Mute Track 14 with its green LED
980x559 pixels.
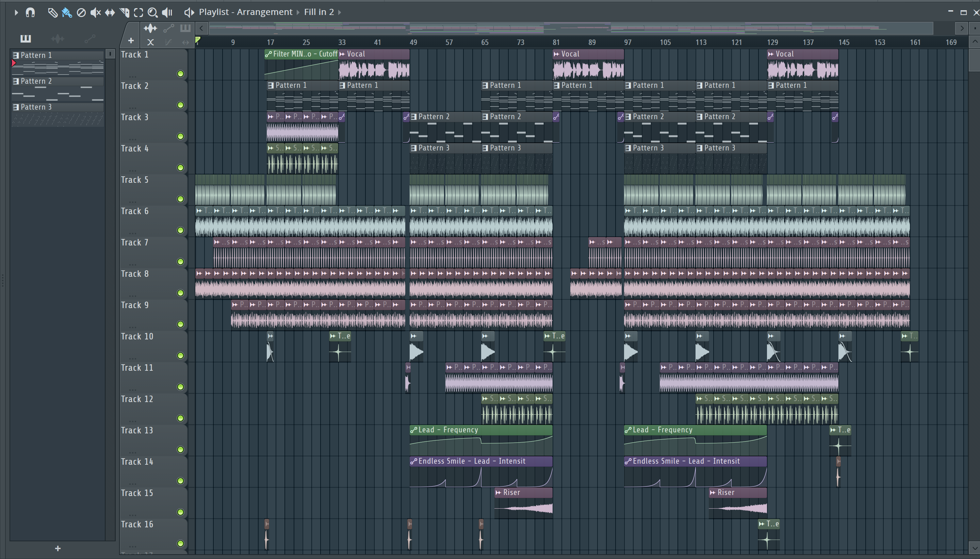point(180,481)
